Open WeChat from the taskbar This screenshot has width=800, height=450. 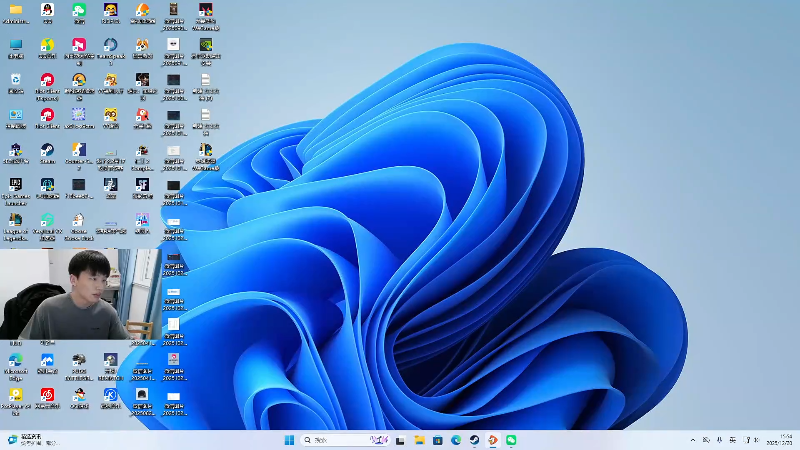coord(511,440)
